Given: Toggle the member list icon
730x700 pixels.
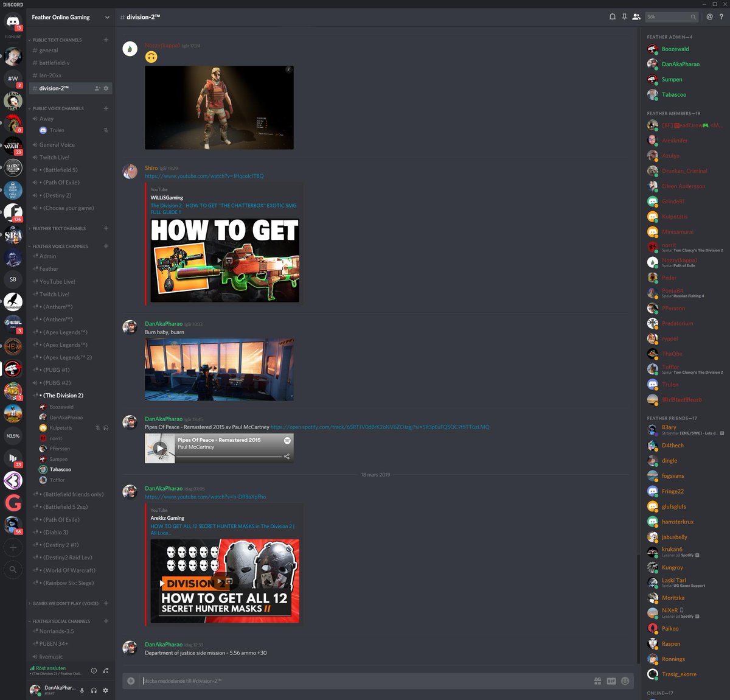Looking at the screenshot, I should [636, 17].
